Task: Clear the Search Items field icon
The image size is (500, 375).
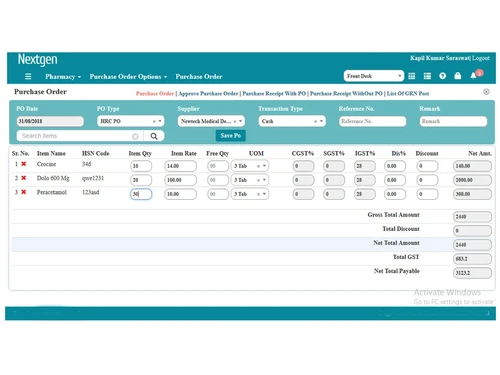Action: tap(135, 136)
